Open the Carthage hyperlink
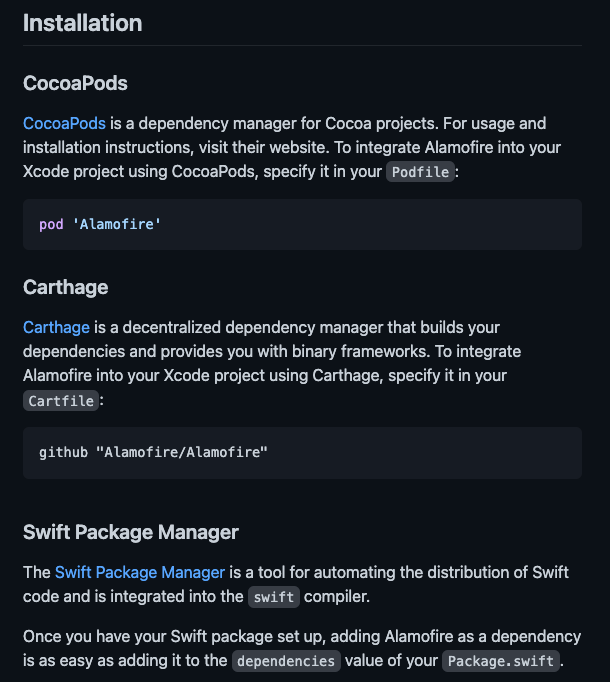 click(56, 328)
